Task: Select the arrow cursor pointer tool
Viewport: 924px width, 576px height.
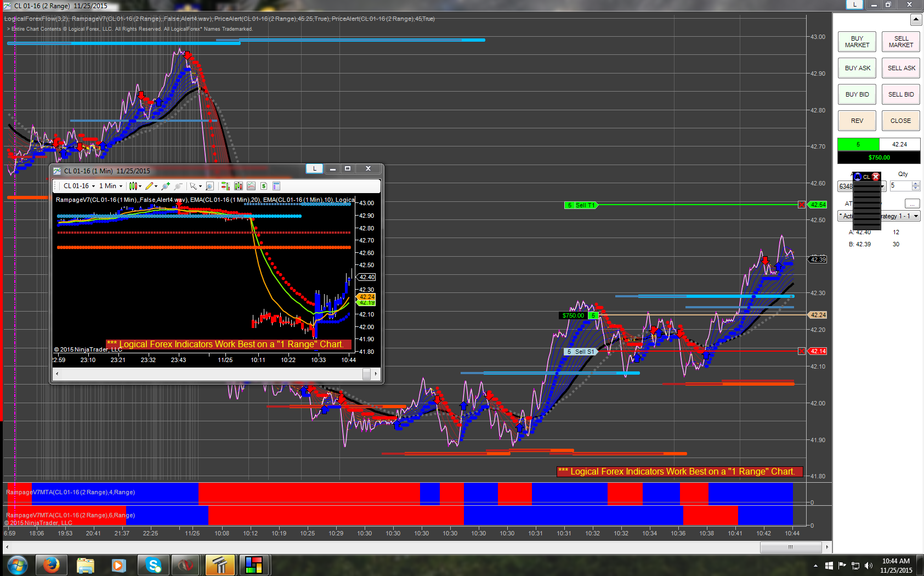Action: [x=192, y=186]
